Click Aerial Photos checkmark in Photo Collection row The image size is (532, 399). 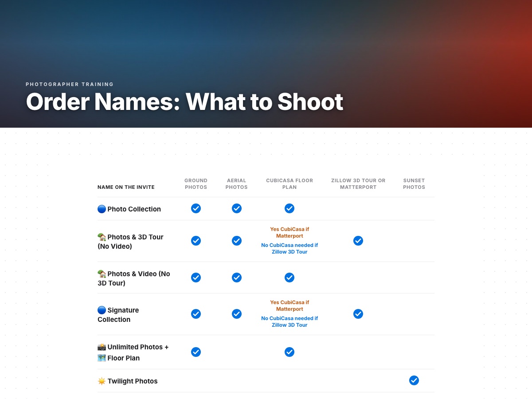click(x=237, y=208)
